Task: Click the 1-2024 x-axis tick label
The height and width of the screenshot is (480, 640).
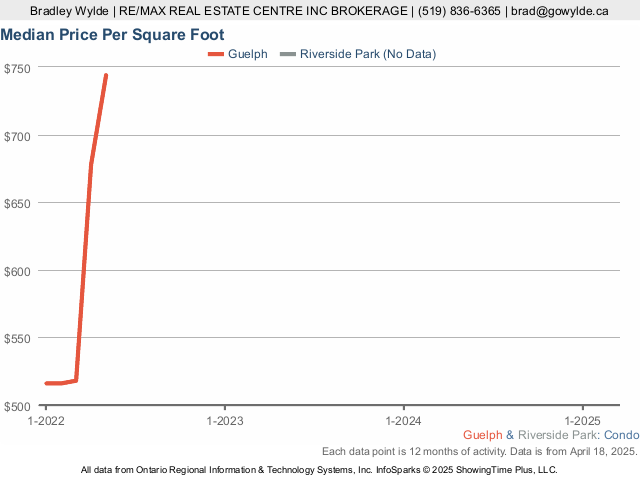Action: (404, 421)
